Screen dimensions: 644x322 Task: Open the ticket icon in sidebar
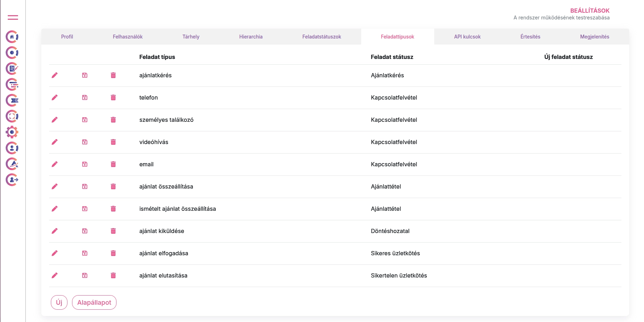12,100
